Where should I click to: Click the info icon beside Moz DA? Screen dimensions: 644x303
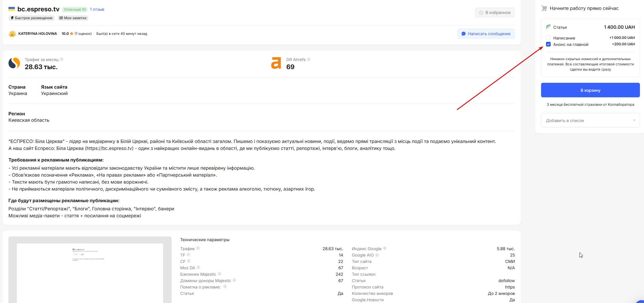point(198,267)
